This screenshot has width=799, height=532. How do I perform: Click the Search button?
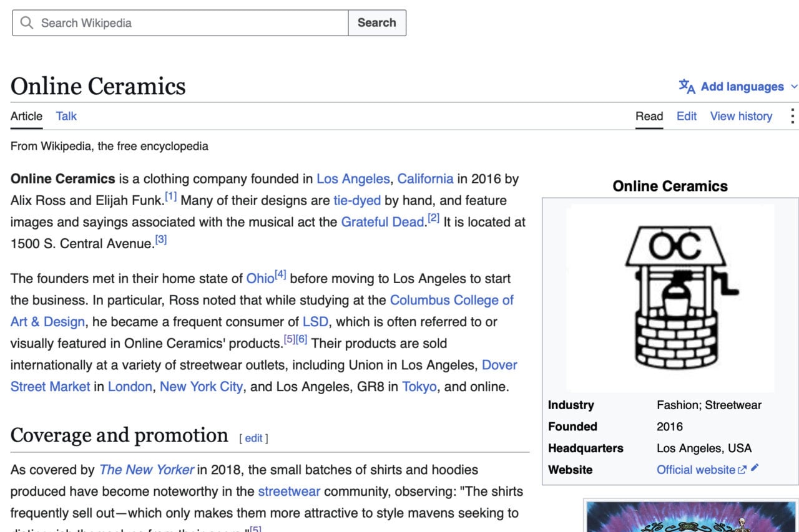[377, 23]
